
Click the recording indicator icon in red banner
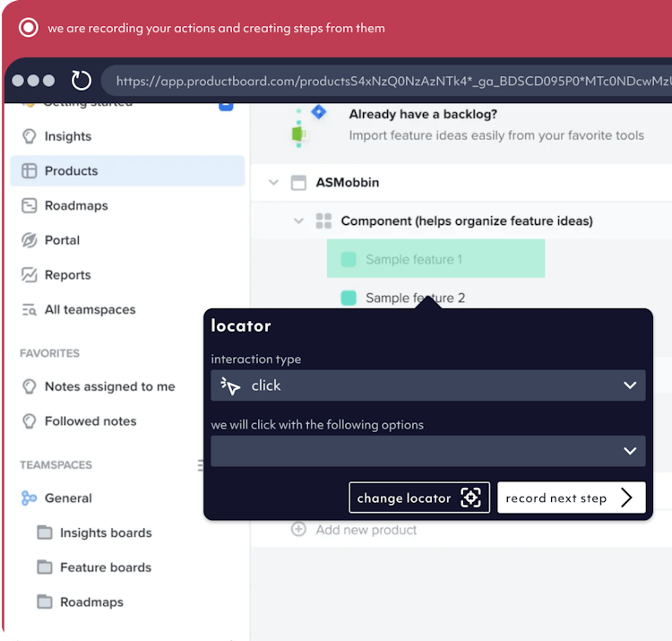[29, 28]
